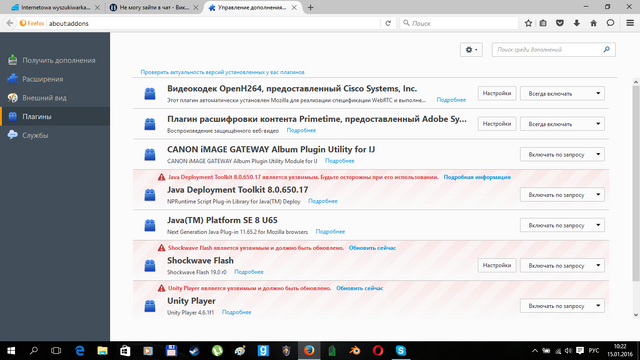The height and width of the screenshot is (360, 640).
Task: Open Windows taskbar search
Action: pos(34,351)
